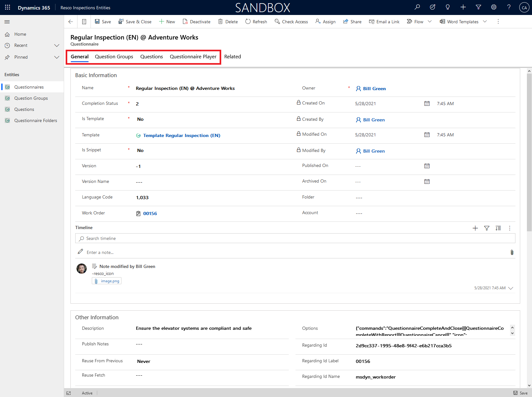Expand the Word Templates dropdown arrow
Image resolution: width=532 pixels, height=397 pixels.
point(485,22)
